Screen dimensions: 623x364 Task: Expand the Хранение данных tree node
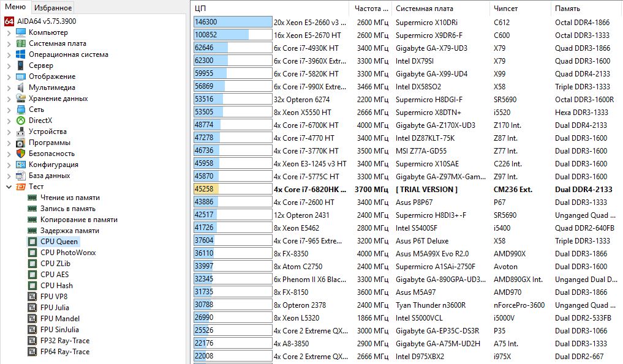(9, 99)
